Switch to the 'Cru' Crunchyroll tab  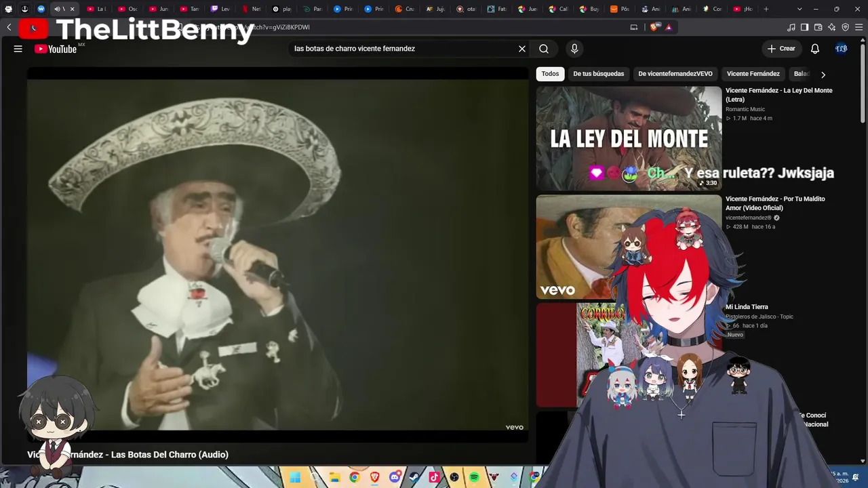tap(404, 9)
